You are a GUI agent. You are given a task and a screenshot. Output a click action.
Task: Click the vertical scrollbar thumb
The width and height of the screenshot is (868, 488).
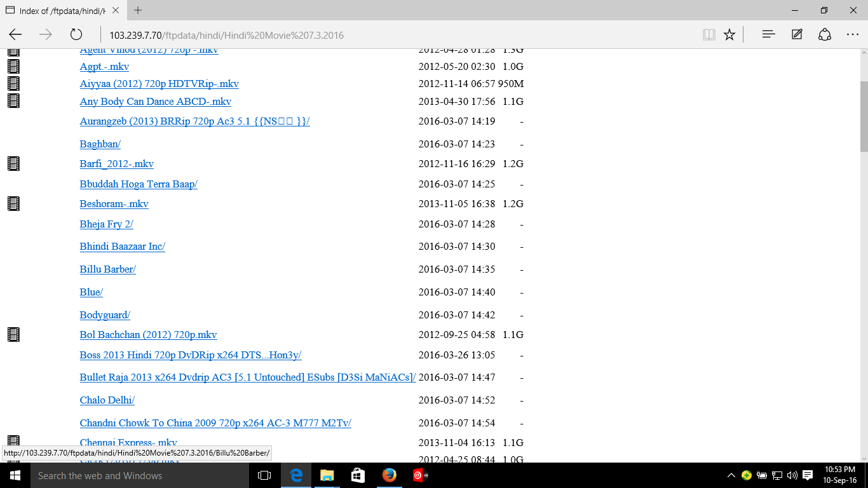[x=864, y=116]
